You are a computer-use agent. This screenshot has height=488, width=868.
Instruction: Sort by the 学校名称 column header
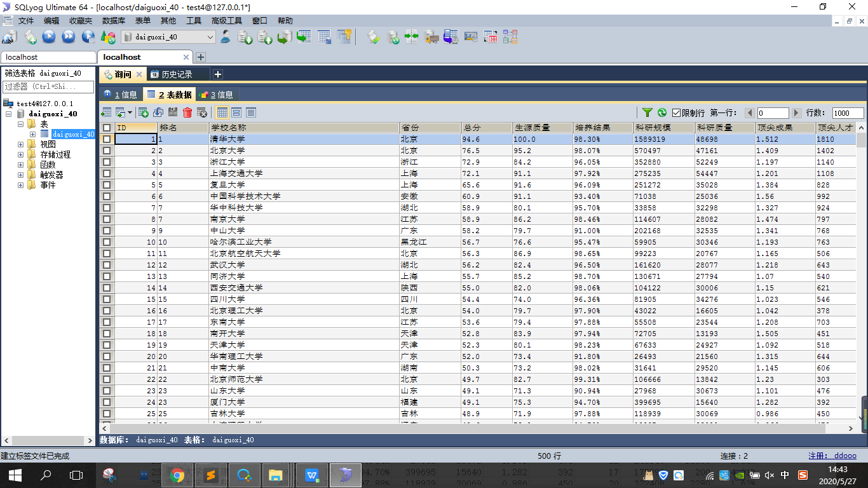click(304, 128)
